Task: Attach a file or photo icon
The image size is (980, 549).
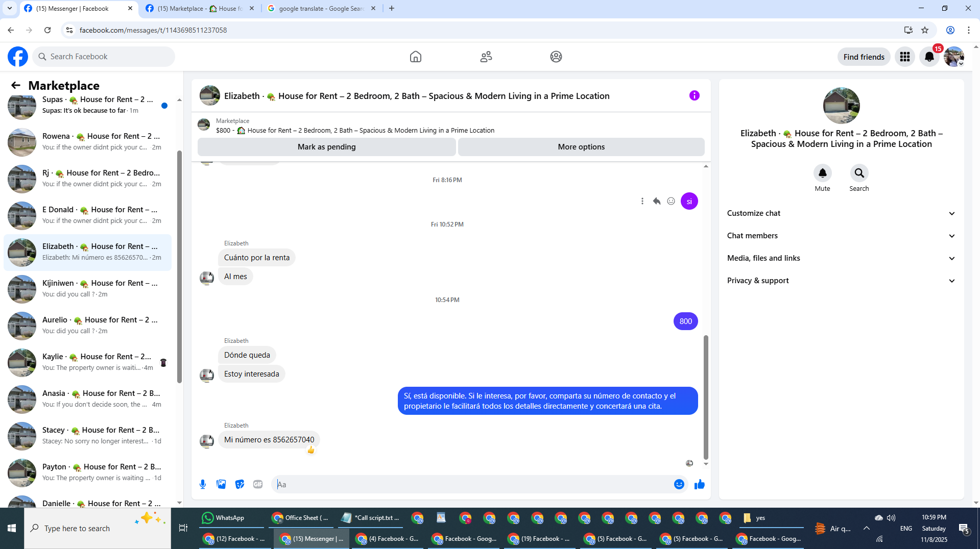Action: click(221, 484)
